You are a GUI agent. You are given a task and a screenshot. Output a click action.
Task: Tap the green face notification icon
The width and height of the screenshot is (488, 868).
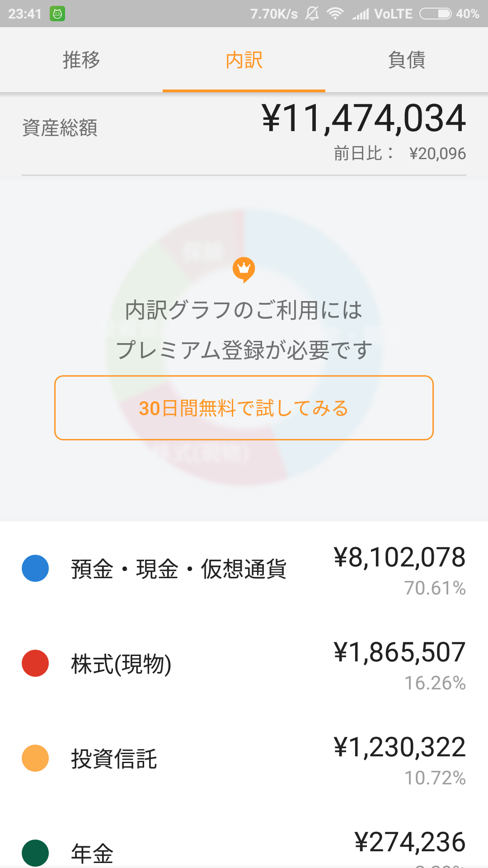pos(57,14)
